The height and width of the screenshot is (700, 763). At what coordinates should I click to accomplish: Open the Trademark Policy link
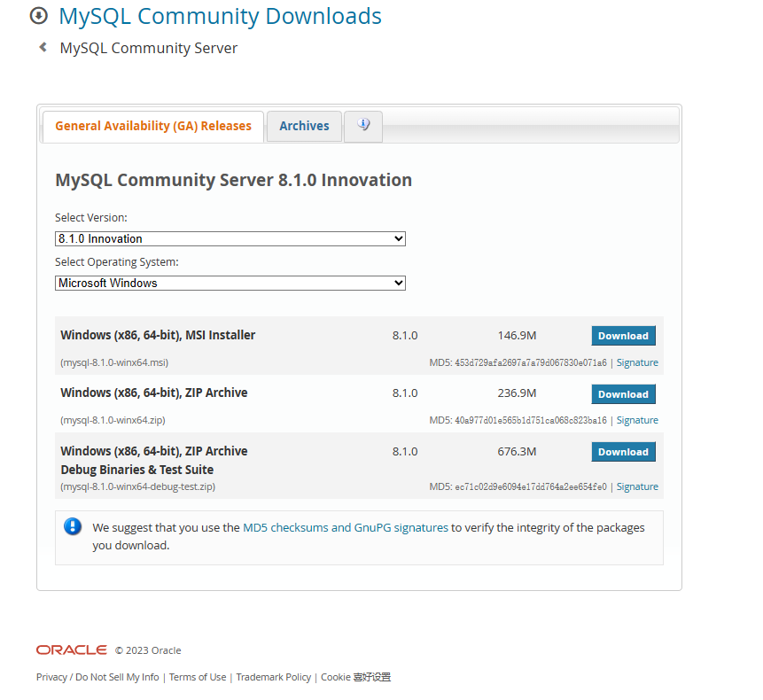tap(273, 676)
